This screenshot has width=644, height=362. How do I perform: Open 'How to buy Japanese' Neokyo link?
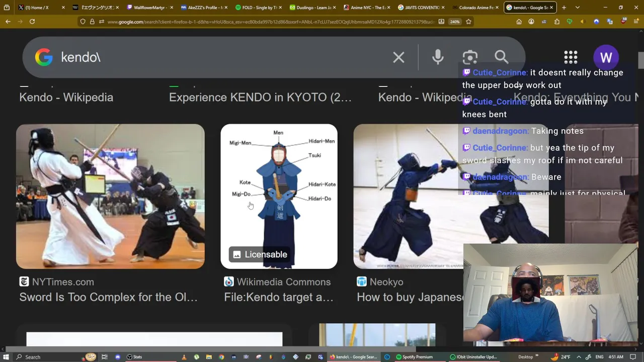point(410,297)
